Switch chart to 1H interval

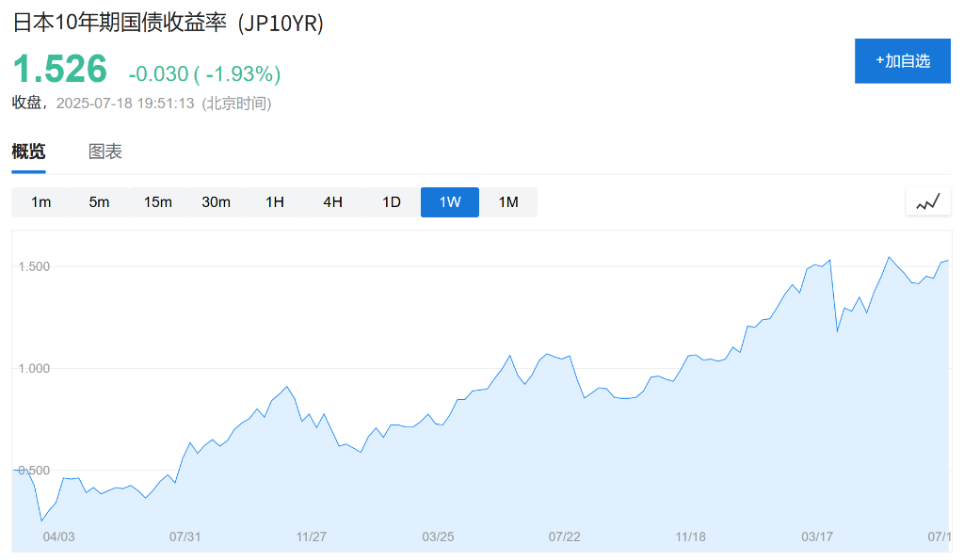click(x=274, y=202)
